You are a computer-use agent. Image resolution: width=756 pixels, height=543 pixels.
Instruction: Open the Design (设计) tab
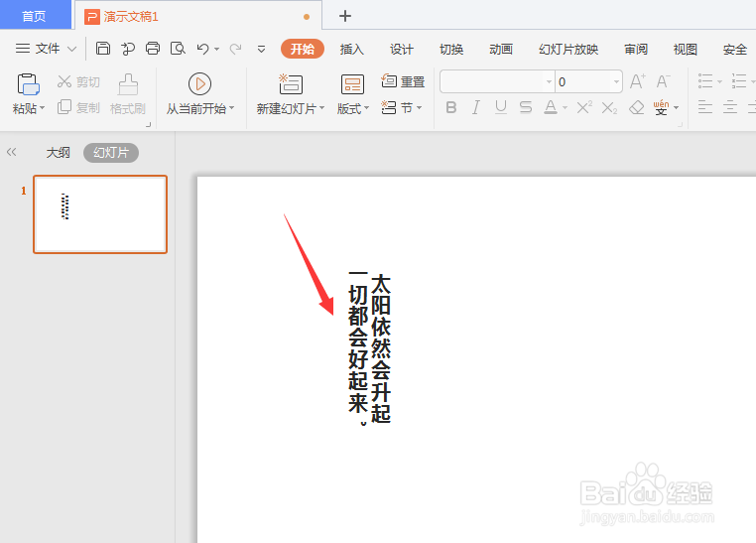coord(402,49)
